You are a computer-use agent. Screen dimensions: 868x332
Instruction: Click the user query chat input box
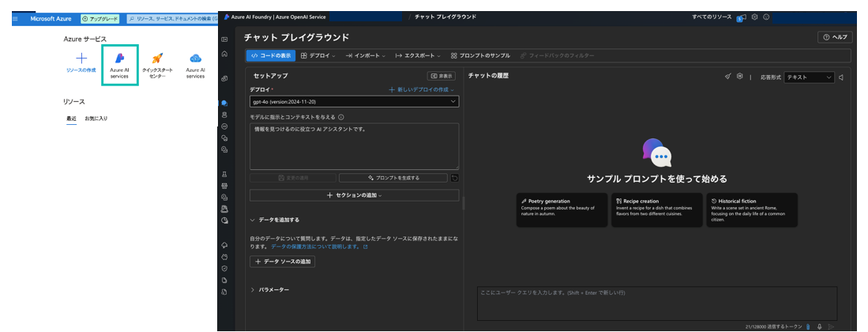point(657,304)
